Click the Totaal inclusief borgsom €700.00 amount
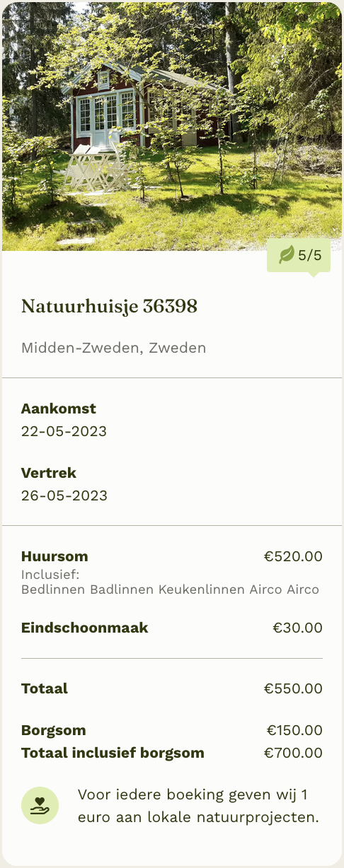344x868 pixels. [293, 753]
